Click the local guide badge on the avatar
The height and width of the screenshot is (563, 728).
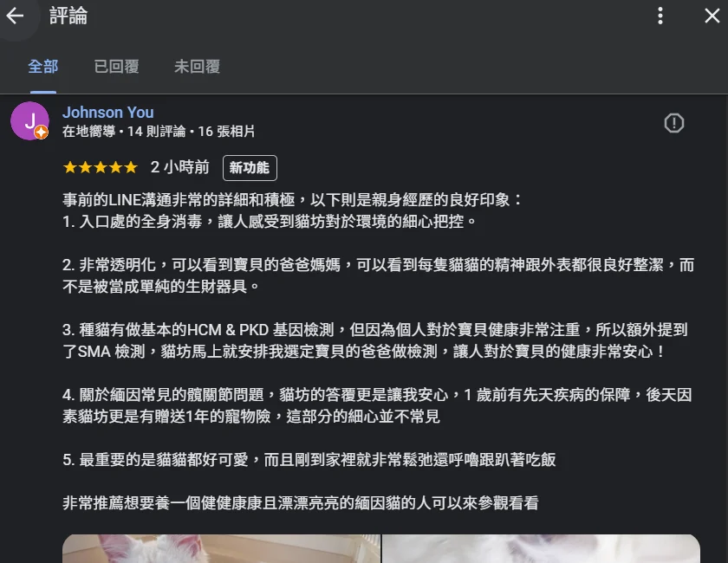(42, 133)
